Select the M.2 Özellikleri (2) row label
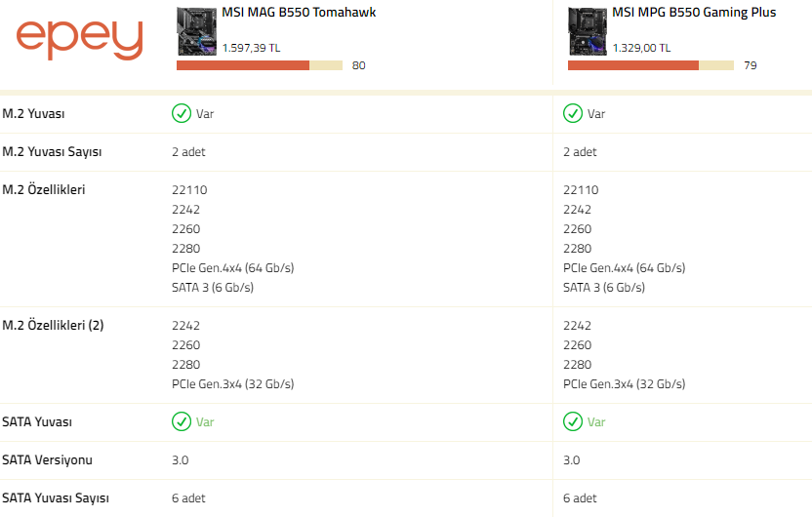Viewport: 812px width, 517px height. coord(53,326)
